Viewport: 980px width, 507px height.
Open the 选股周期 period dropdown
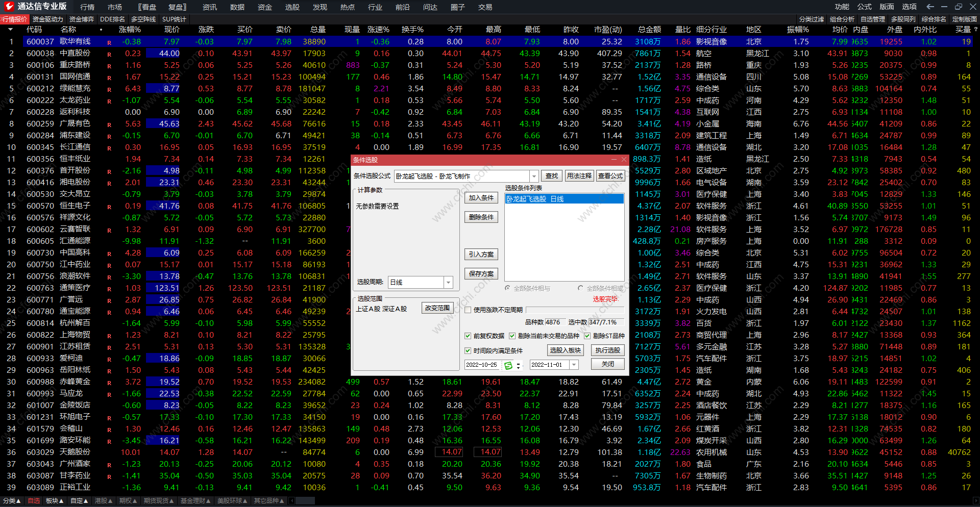point(448,282)
